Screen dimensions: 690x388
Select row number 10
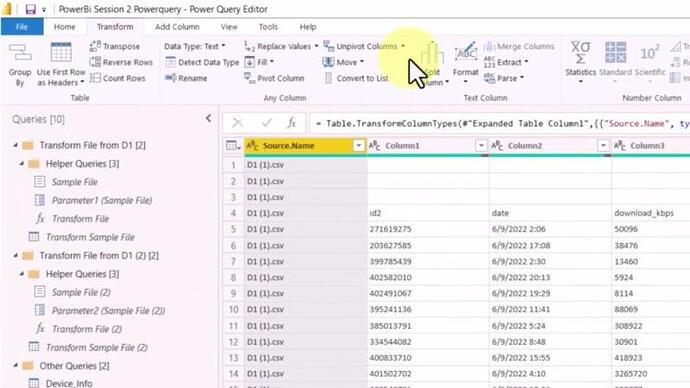click(233, 310)
